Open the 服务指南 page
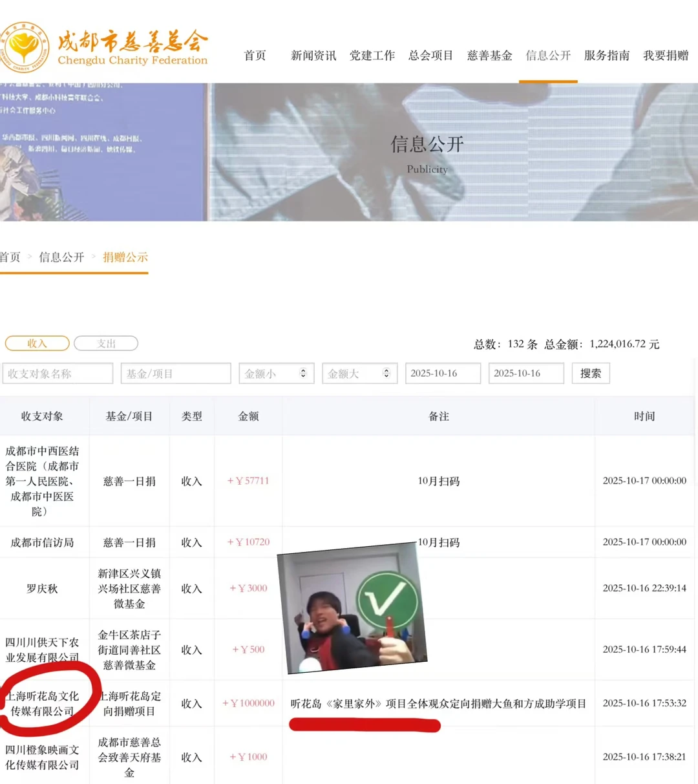Viewport: 698px width, 784px height. (606, 56)
